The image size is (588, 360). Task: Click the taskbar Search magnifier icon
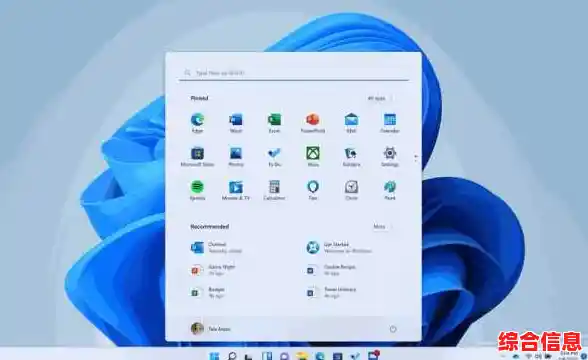(232, 356)
